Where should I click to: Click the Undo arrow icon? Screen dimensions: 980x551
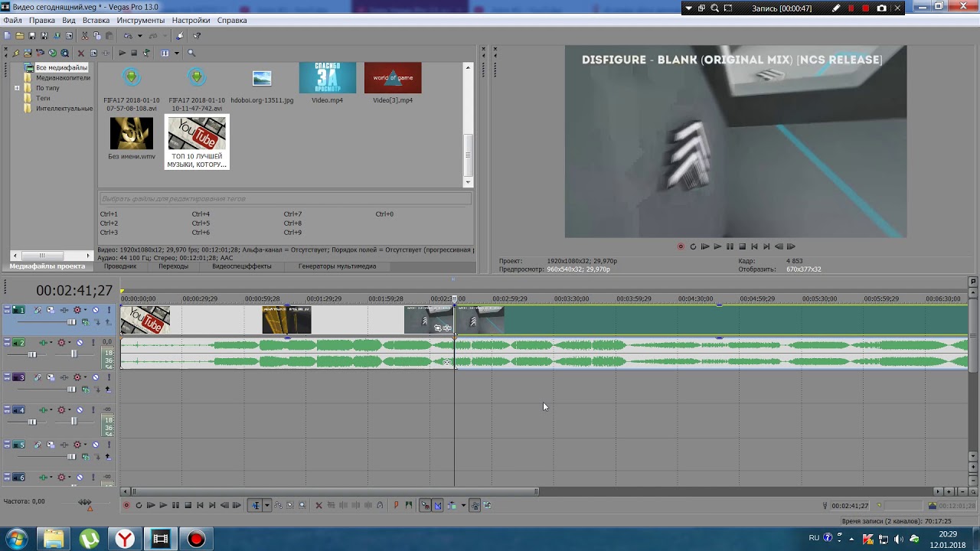pyautogui.click(x=128, y=36)
